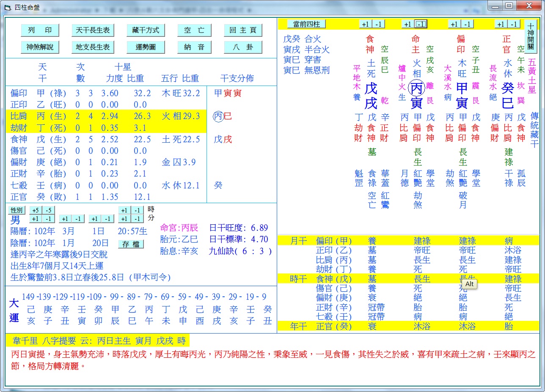Click +1 above the 丙寅 day pillar

click(408, 24)
